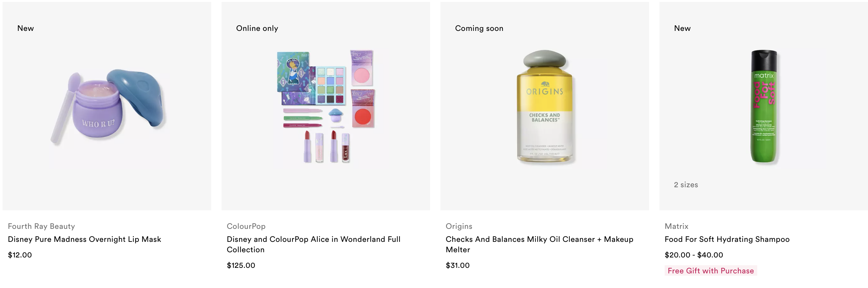Viewport: 868px width, 288px height.
Task: Open Food For Soft Hydrating Shampoo title
Action: click(727, 239)
